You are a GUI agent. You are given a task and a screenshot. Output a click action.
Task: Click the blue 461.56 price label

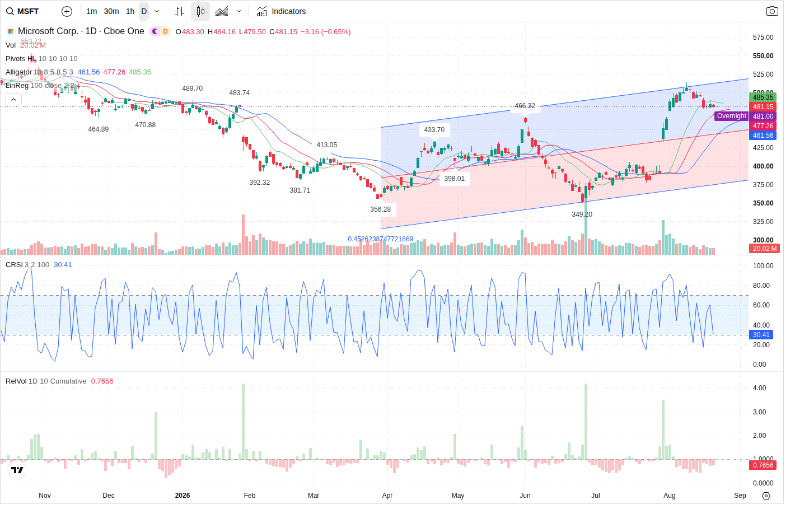tap(763, 135)
